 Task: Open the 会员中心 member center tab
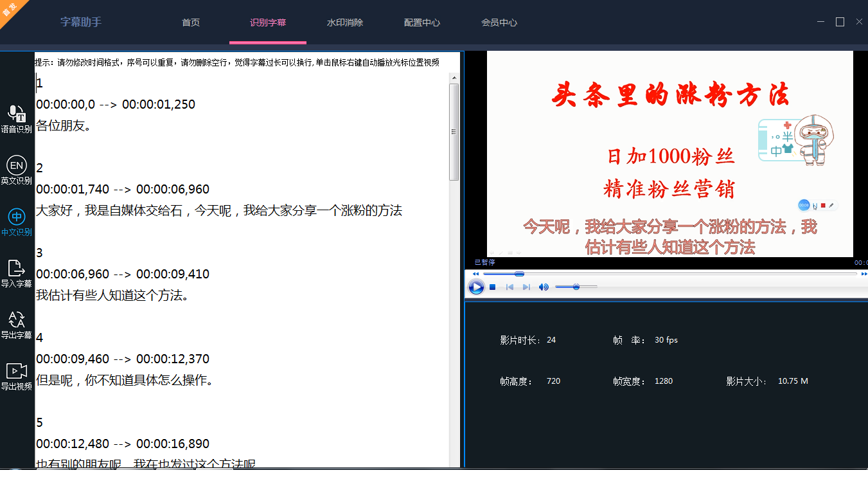pyautogui.click(x=499, y=22)
